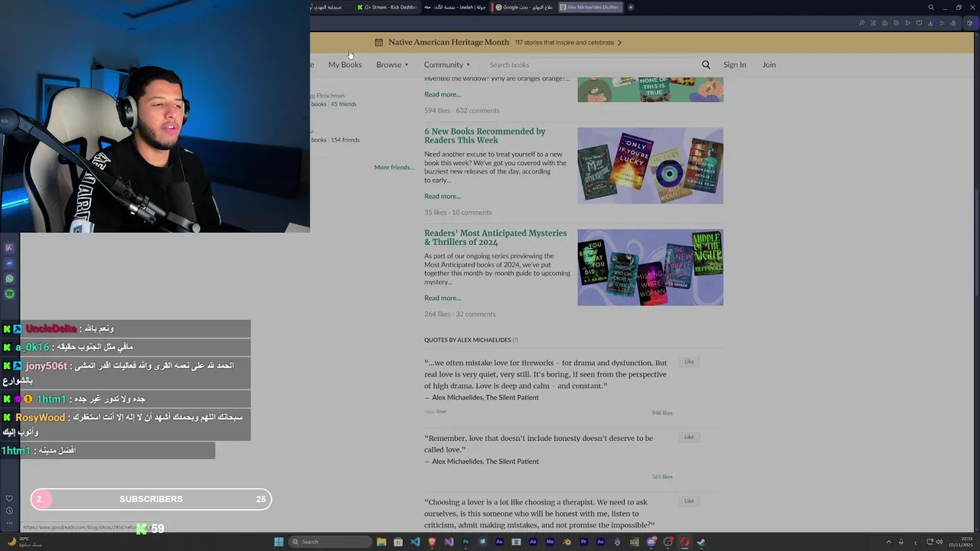Click Read more above '594 likes · 632 comments'
Viewport: 980px width, 551px height.
(x=443, y=95)
